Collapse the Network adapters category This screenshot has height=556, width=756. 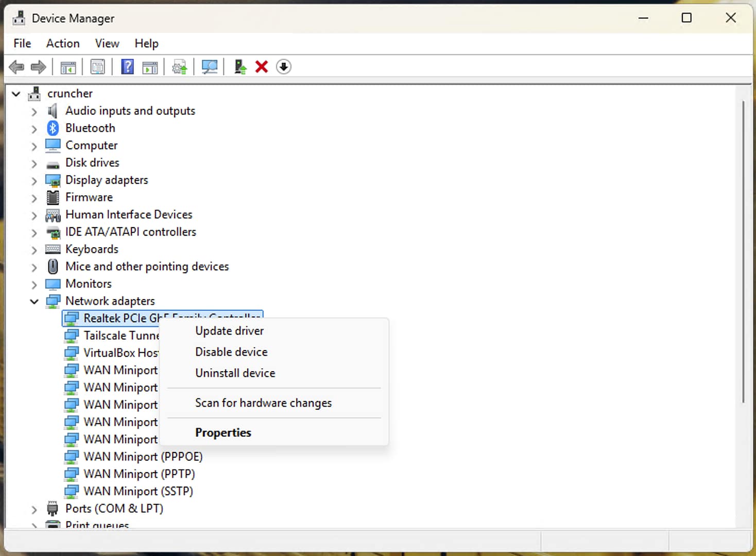point(34,301)
